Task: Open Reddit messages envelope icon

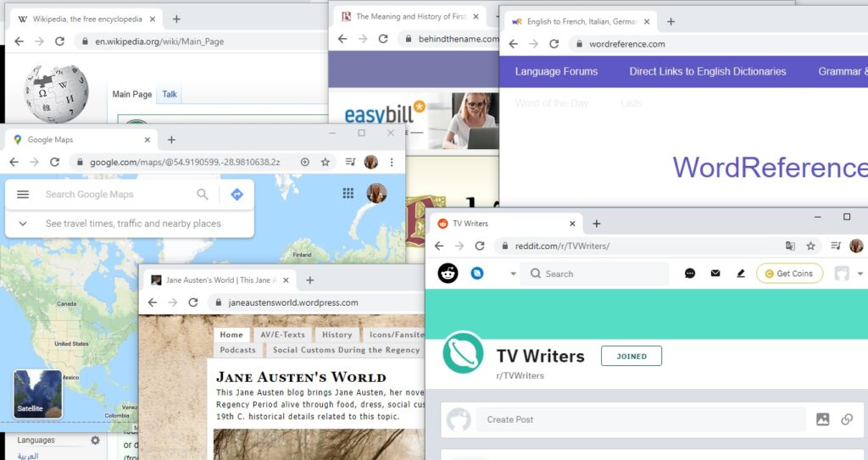Action: pos(715,274)
